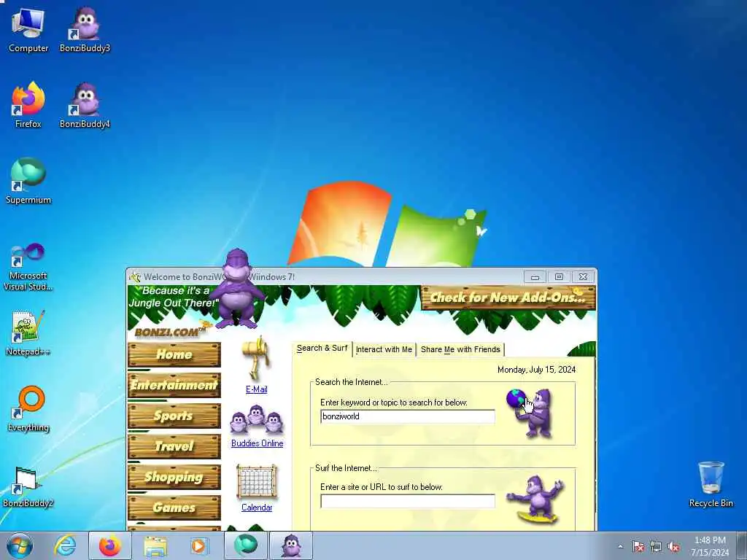Click the Games wooden sign button
The width and height of the screenshot is (747, 560).
tap(174, 507)
